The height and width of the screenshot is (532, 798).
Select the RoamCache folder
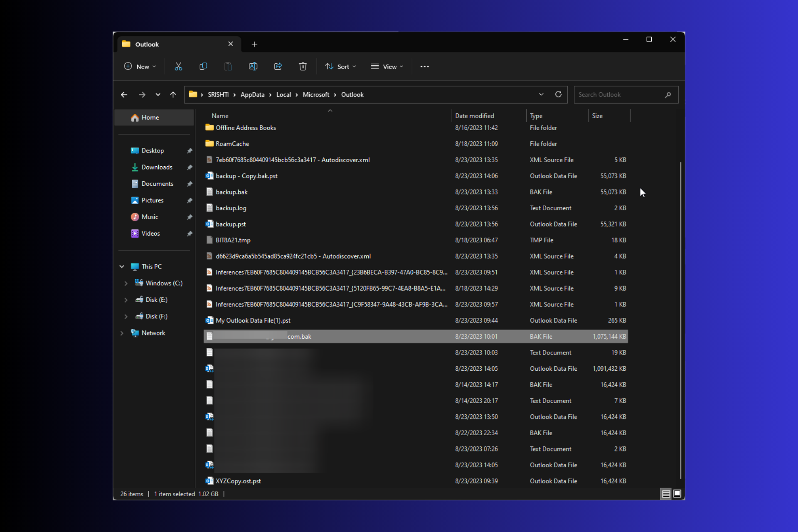pyautogui.click(x=233, y=143)
